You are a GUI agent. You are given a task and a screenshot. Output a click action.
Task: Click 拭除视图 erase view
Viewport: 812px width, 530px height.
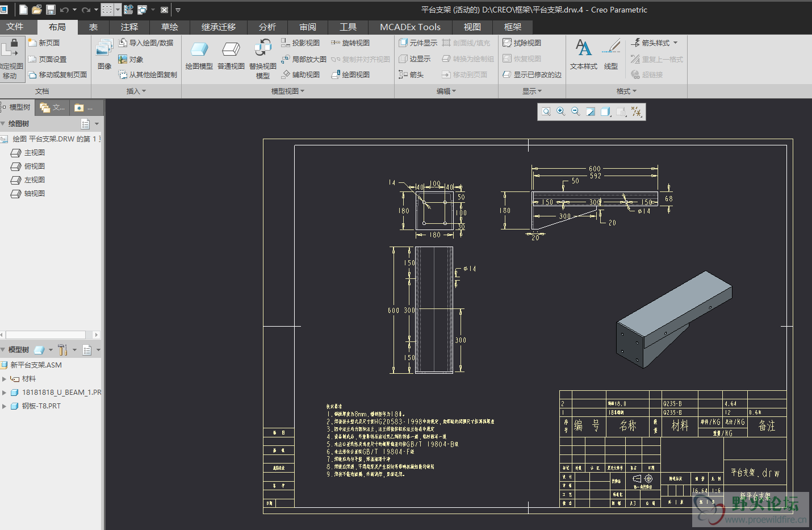click(522, 43)
